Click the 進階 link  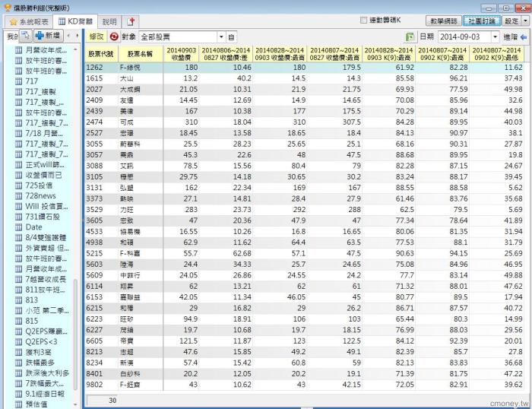511,37
